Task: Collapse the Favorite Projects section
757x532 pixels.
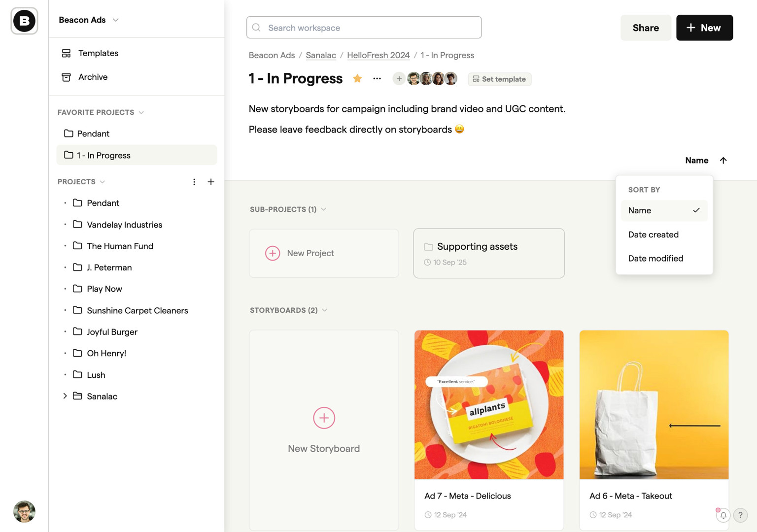Action: pos(142,112)
